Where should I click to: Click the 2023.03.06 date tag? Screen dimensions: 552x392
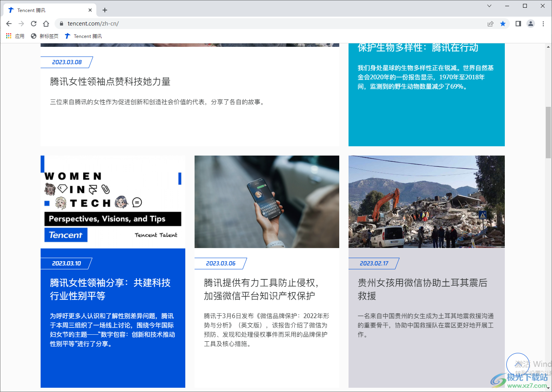point(220,264)
